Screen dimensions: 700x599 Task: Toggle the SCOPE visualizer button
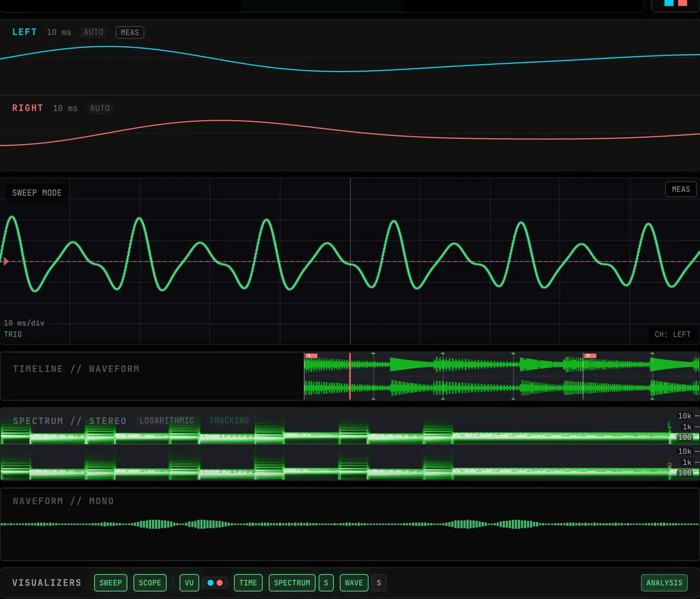pyautogui.click(x=150, y=583)
